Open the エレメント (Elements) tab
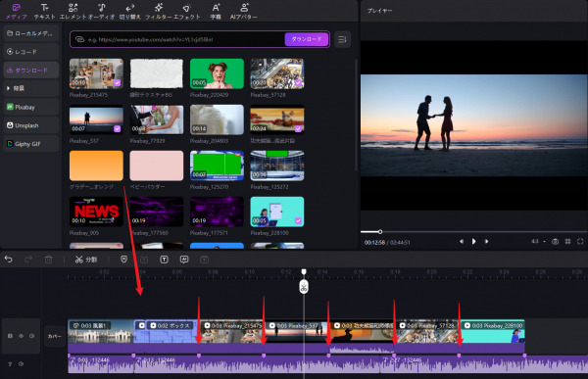Viewport: 588px width, 379px height. coord(73,11)
